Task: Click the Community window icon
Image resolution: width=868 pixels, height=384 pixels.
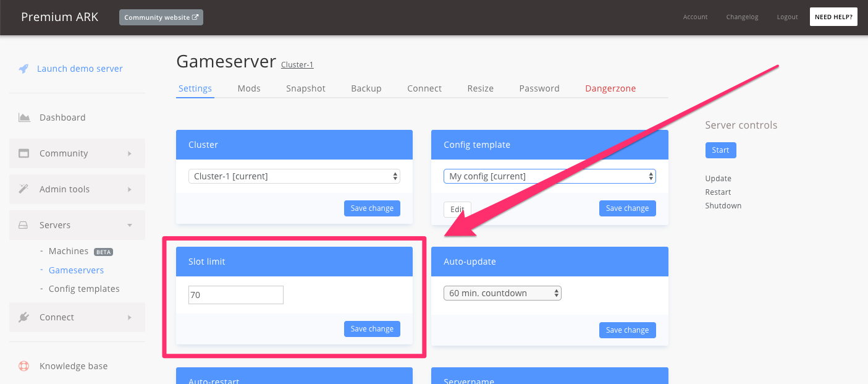Action: click(24, 153)
